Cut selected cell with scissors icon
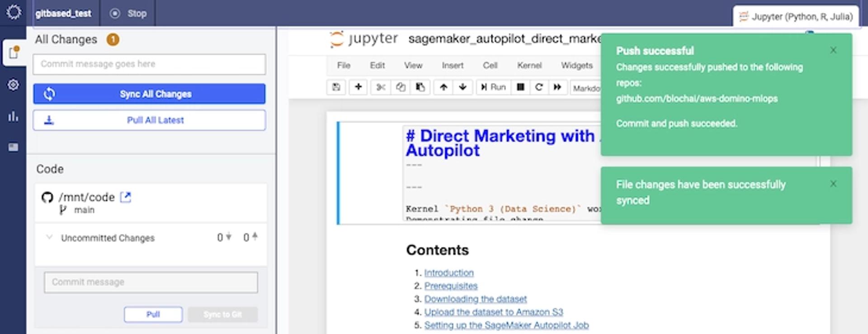Viewport: 868px width, 334px height. pos(381,87)
